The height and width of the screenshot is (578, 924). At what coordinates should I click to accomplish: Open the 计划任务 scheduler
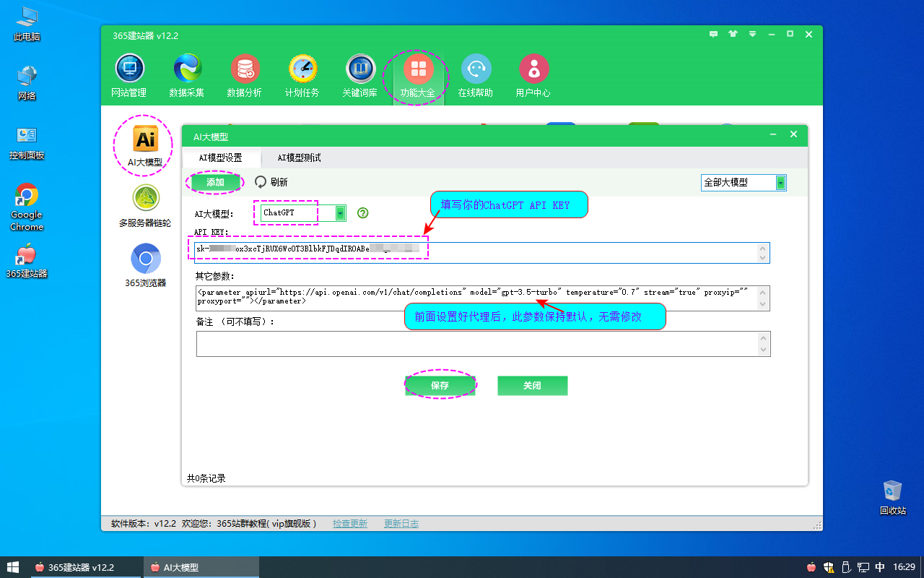click(302, 76)
